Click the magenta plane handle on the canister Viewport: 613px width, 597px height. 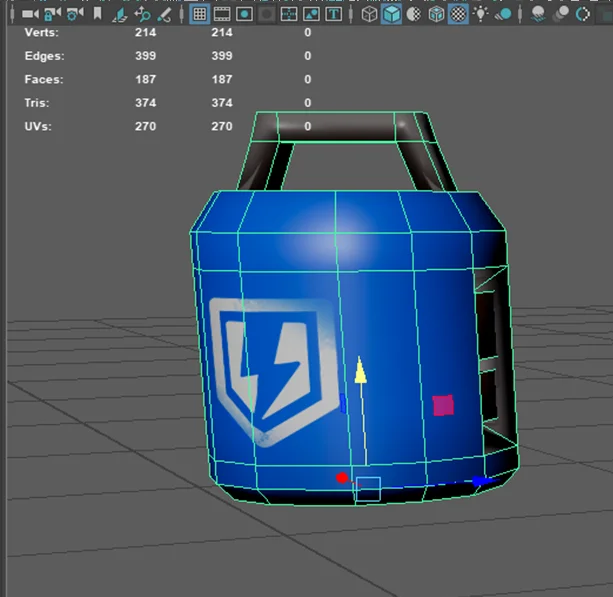(443, 405)
